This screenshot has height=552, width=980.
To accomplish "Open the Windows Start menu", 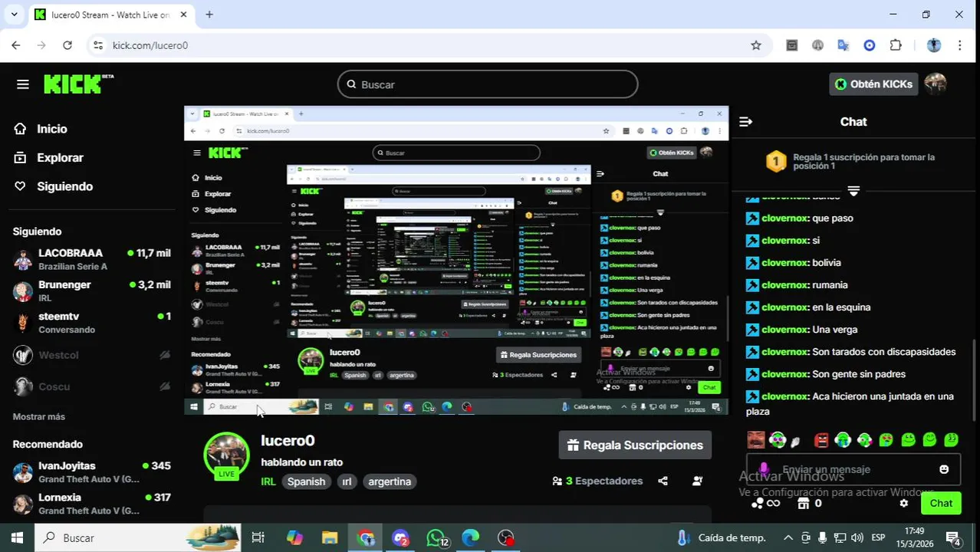I will tap(17, 537).
